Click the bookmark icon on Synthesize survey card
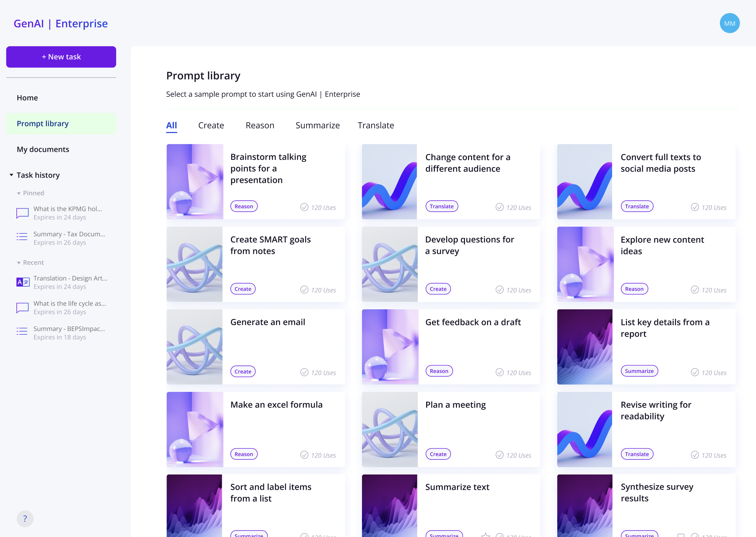Viewport: 756px width, 537px height. pos(681,535)
